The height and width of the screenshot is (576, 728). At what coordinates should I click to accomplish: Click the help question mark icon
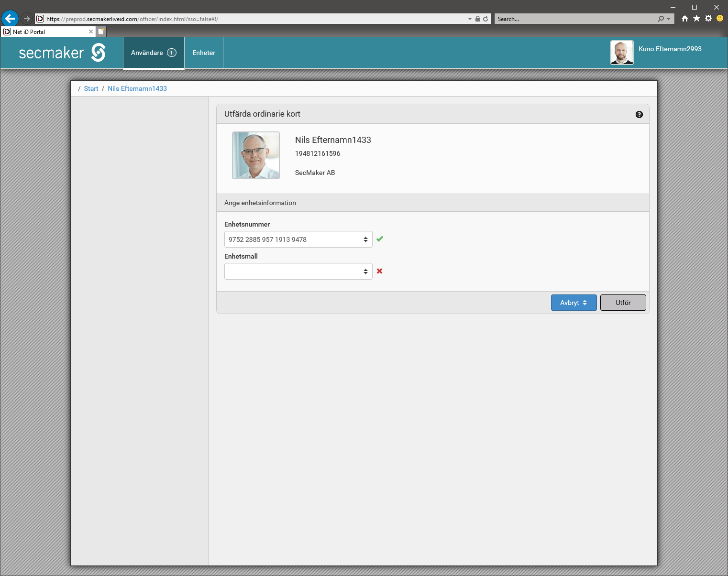pos(639,114)
